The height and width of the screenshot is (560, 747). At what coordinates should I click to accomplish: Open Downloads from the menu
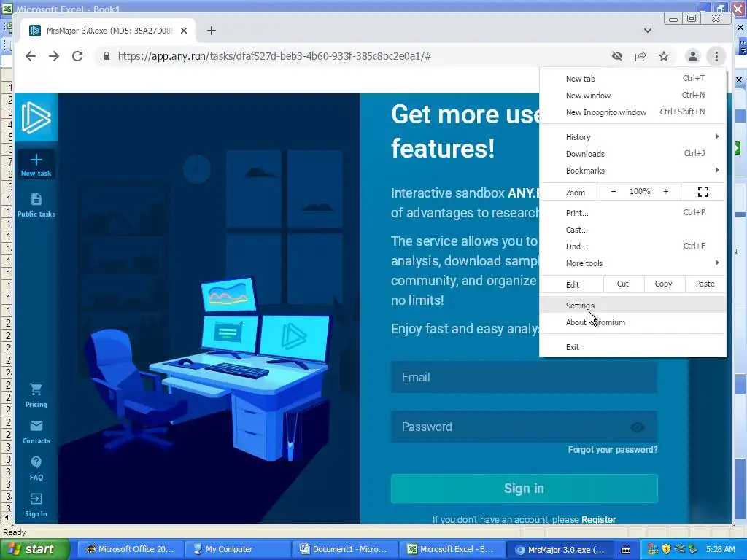632,154
